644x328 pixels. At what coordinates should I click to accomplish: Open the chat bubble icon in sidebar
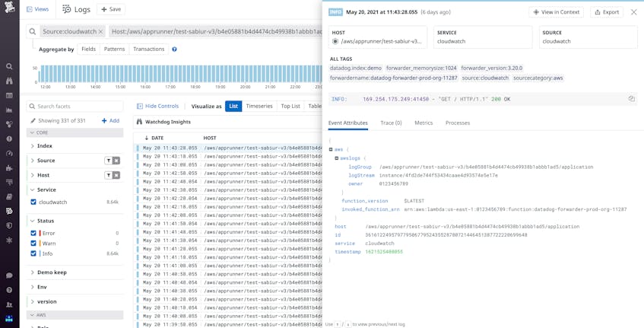point(9,275)
